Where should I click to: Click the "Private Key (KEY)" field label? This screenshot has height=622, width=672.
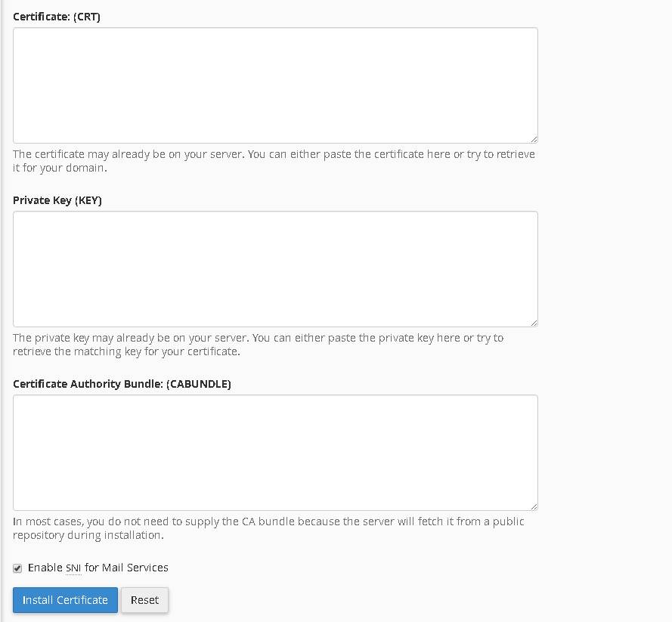click(57, 200)
